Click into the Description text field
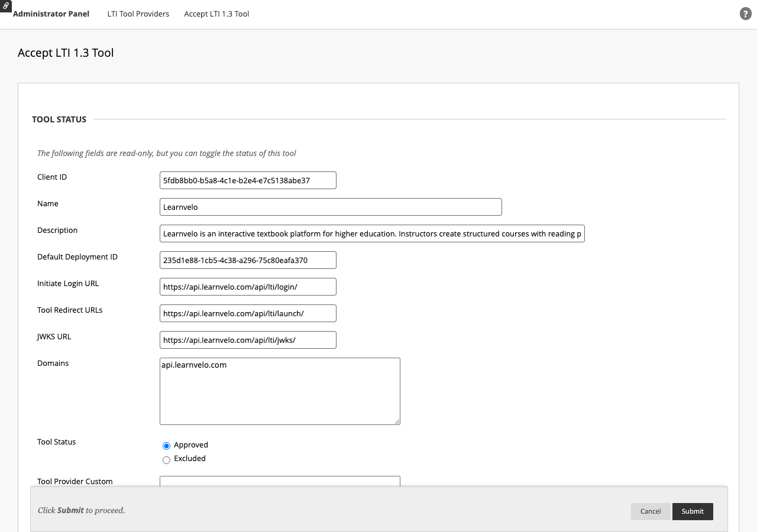Viewport: 757px width, 532px height. click(x=371, y=233)
